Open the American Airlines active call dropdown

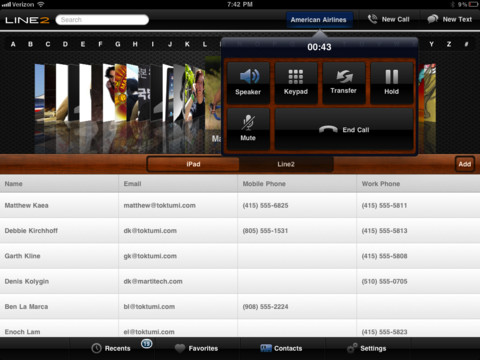(319, 20)
